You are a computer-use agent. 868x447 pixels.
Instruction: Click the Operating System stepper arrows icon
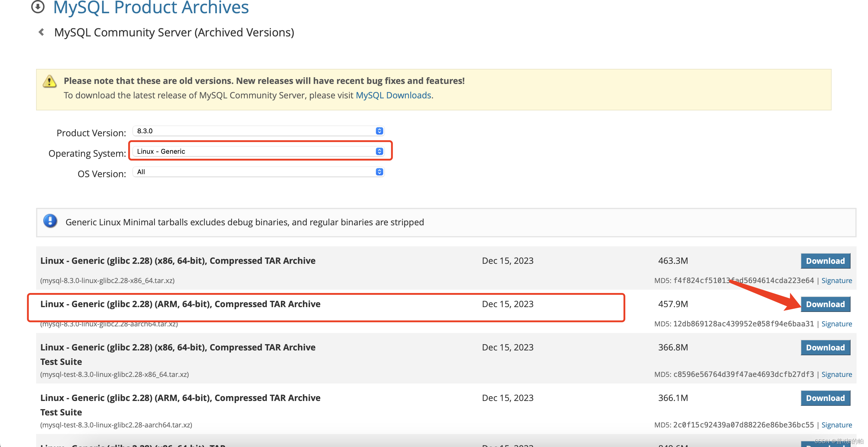(380, 151)
